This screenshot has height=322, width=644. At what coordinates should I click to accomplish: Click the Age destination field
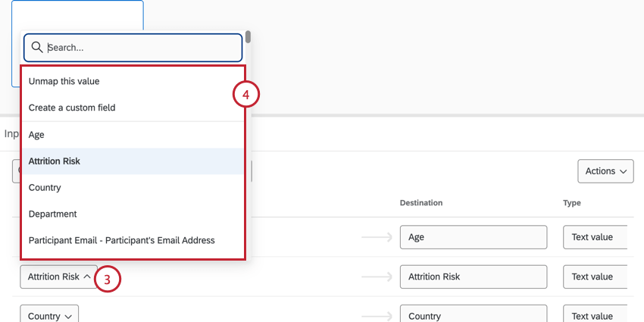pos(473,237)
